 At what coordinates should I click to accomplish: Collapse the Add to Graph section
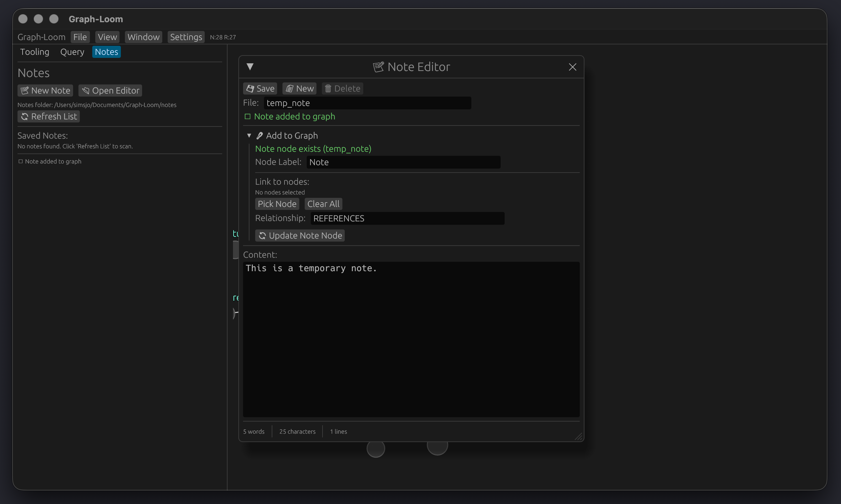[249, 136]
